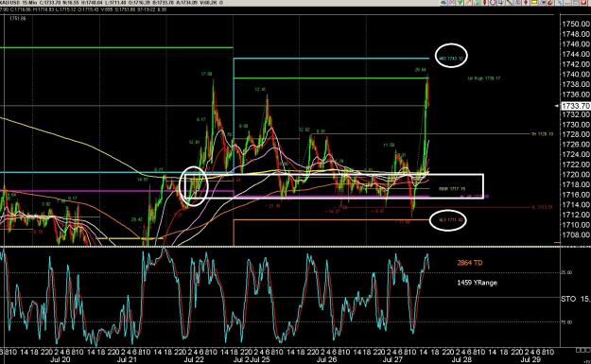
Task: Click the Jul 27 date label
Action: 392,359
